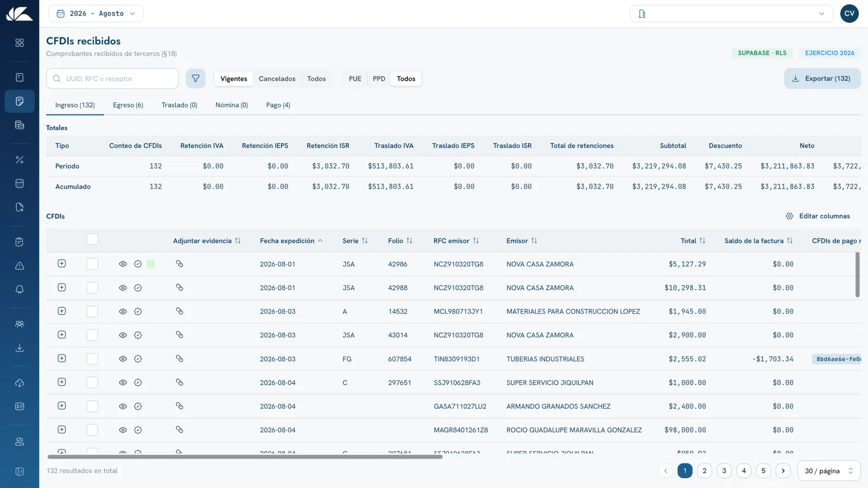The height and width of the screenshot is (488, 868).
Task: Open the download sidebar icon
Action: pyautogui.click(x=20, y=348)
